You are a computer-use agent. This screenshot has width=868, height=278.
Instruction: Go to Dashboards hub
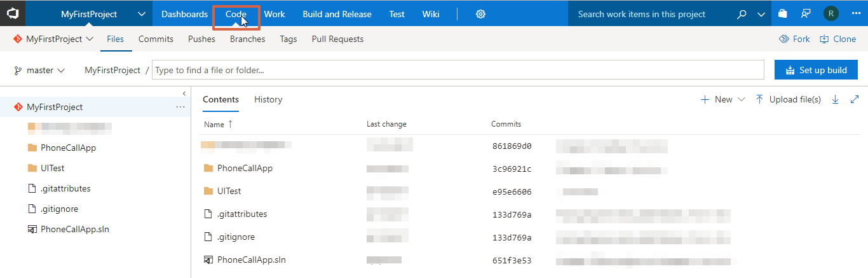point(184,14)
